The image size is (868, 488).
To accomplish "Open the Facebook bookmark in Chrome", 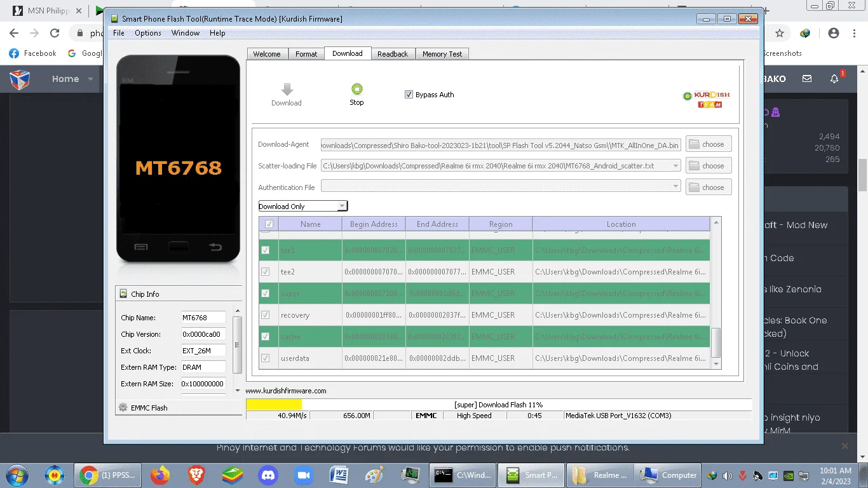I will point(33,53).
